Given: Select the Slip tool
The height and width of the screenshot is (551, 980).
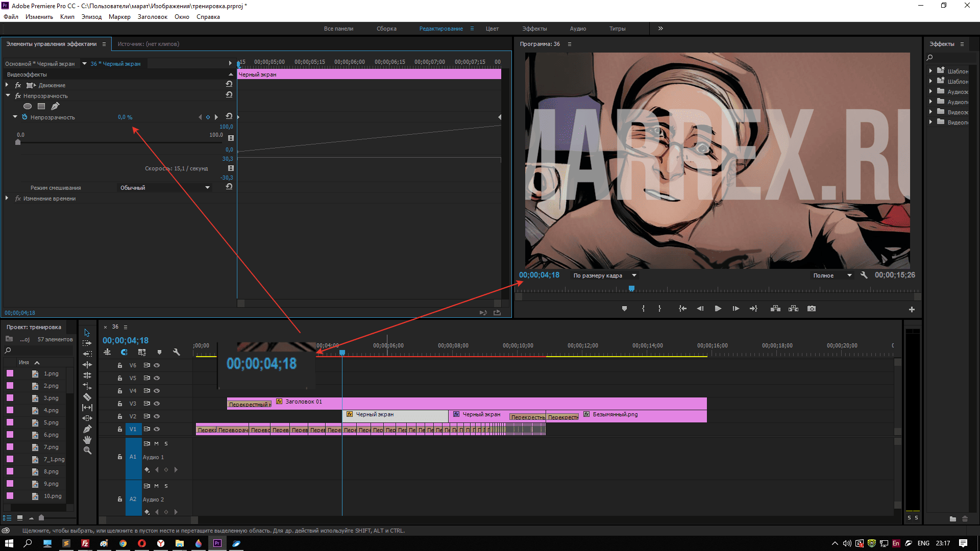Looking at the screenshot, I should point(87,408).
